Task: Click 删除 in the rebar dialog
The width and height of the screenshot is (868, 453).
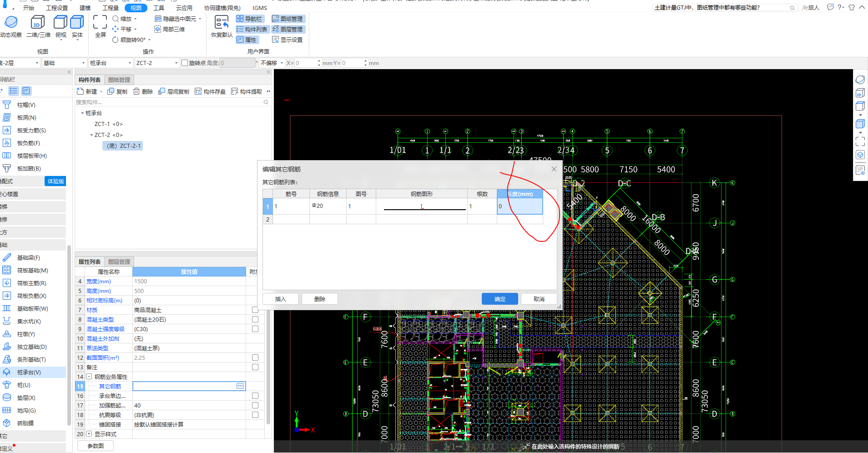Action: click(320, 299)
